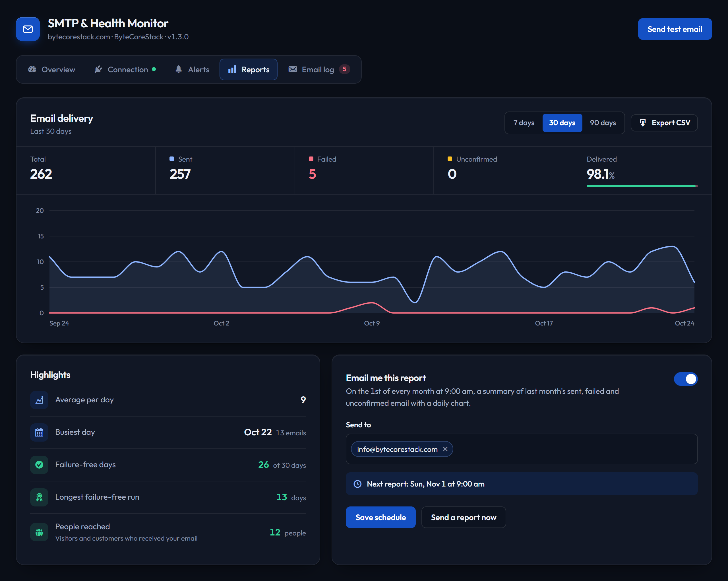This screenshot has width=728, height=581.
Task: Click the Oct 9 chart axis label
Action: [x=372, y=323]
